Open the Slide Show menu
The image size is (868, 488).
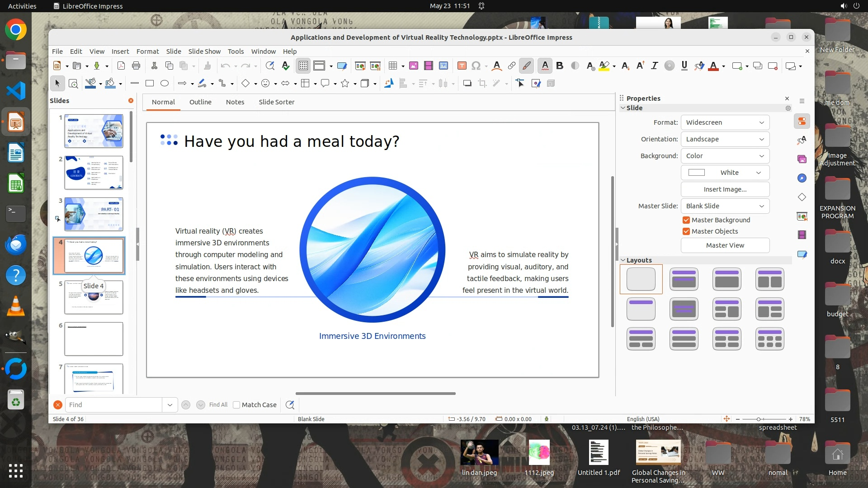204,52
